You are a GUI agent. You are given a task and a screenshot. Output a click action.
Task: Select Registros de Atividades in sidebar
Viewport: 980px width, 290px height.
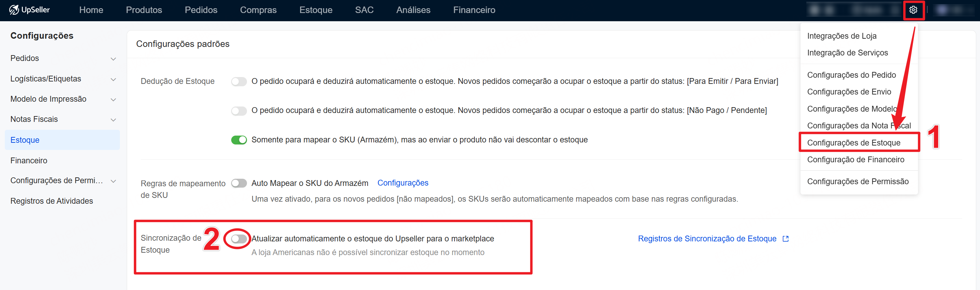[x=52, y=201]
